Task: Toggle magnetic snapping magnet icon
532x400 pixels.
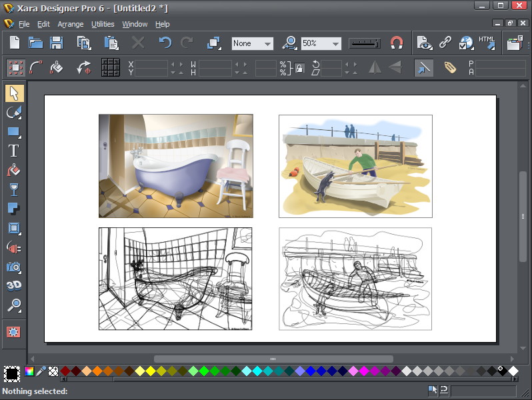Action: (x=397, y=43)
